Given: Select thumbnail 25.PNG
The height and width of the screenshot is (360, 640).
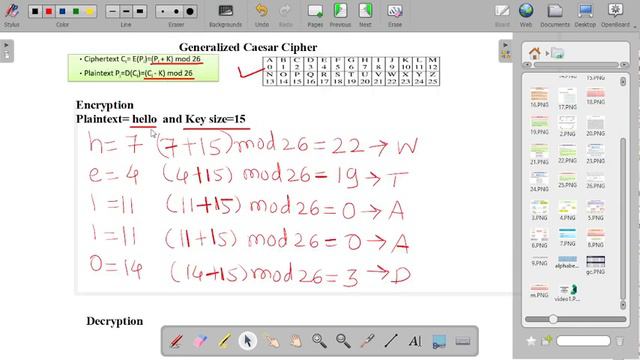Looking at the screenshot, I should pyautogui.click(x=567, y=180).
